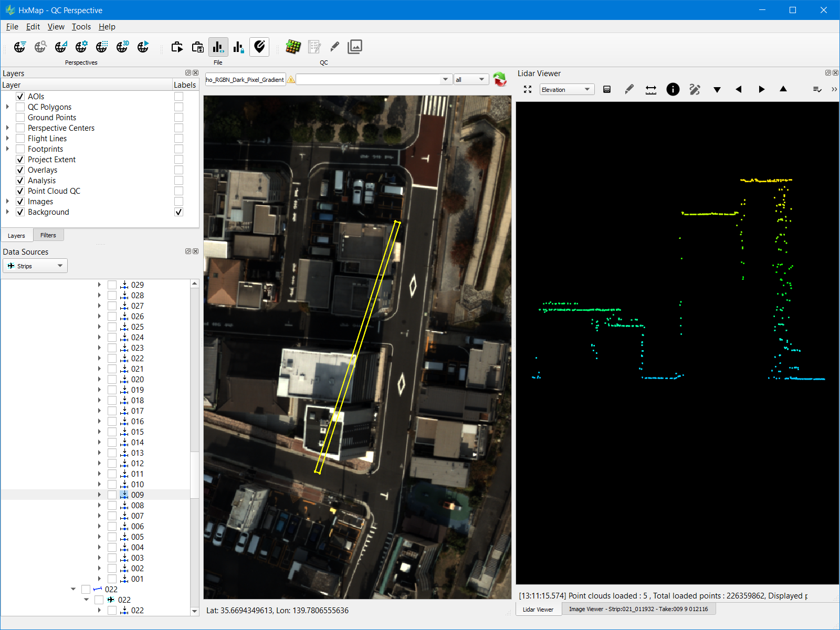840x630 pixels.
Task: Click the Labels column header
Action: (185, 85)
